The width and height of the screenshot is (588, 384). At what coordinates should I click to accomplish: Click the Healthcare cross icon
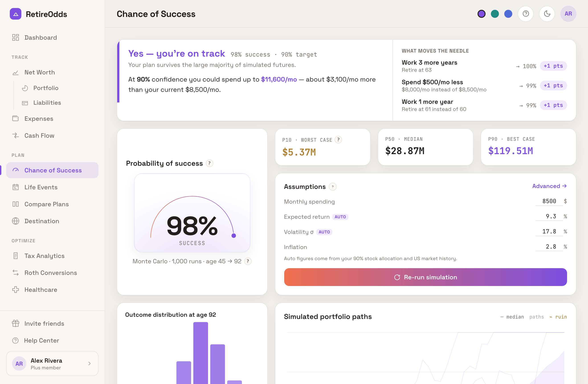16,290
